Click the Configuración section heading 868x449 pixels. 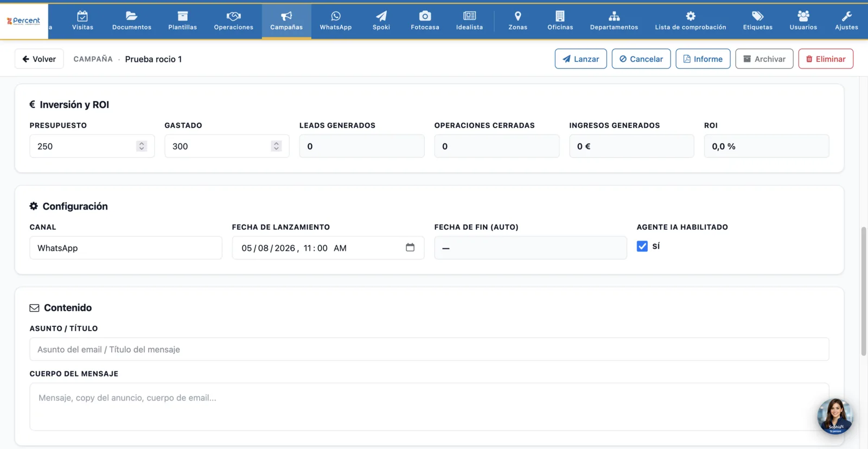tap(75, 206)
